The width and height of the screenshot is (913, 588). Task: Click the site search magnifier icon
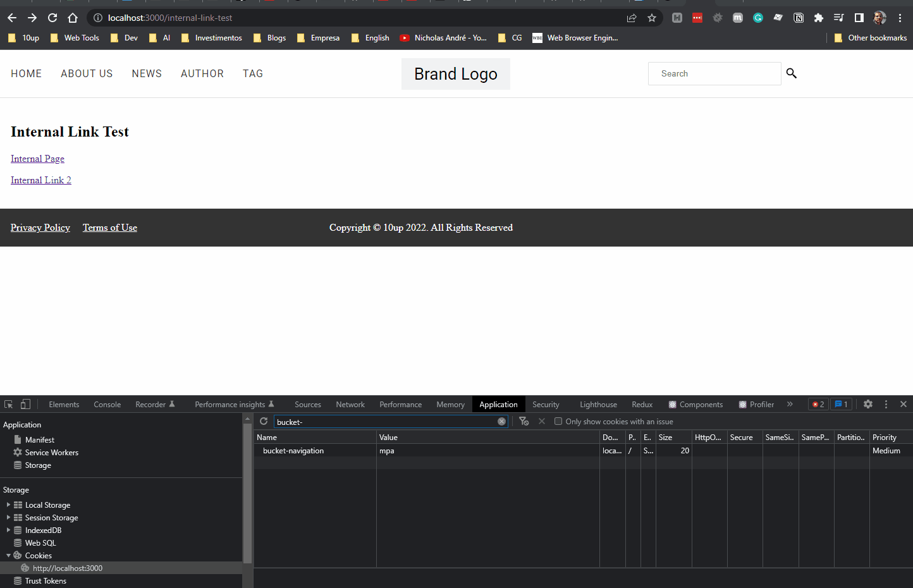(792, 73)
